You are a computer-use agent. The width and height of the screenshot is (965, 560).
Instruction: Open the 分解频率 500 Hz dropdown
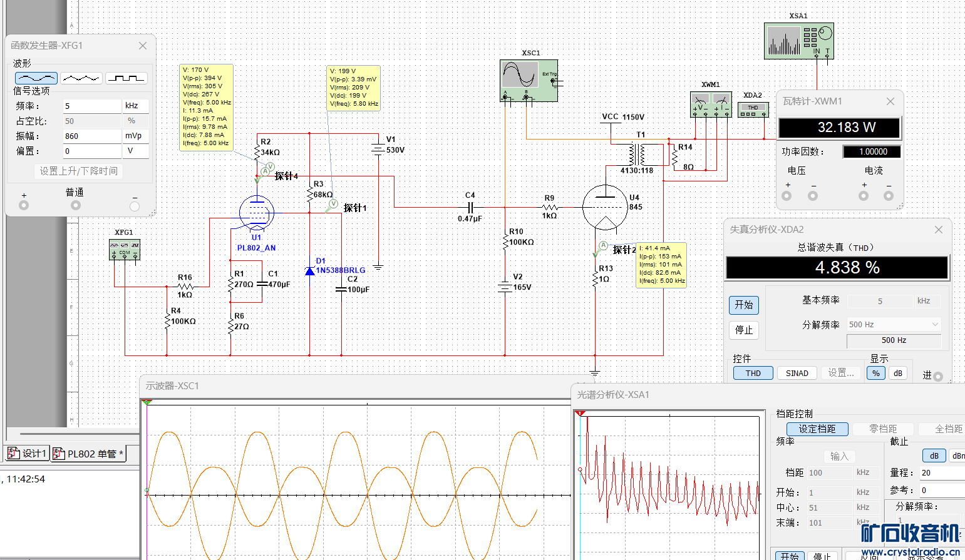(894, 325)
